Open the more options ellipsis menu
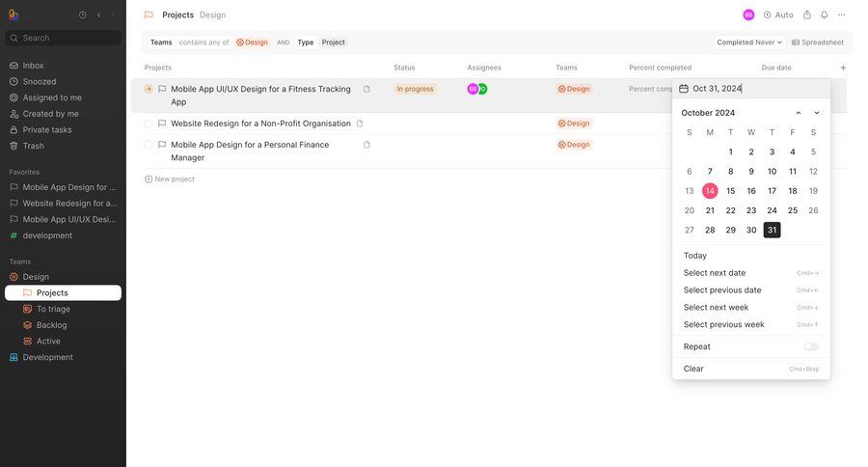868x467 pixels. click(841, 15)
